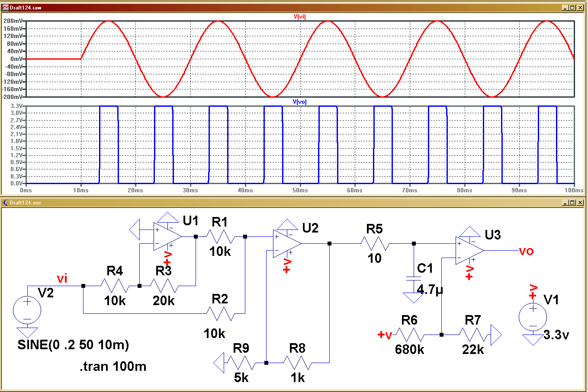Click 50ms time axis label
Viewport: 588px width, 392px height.
point(300,190)
